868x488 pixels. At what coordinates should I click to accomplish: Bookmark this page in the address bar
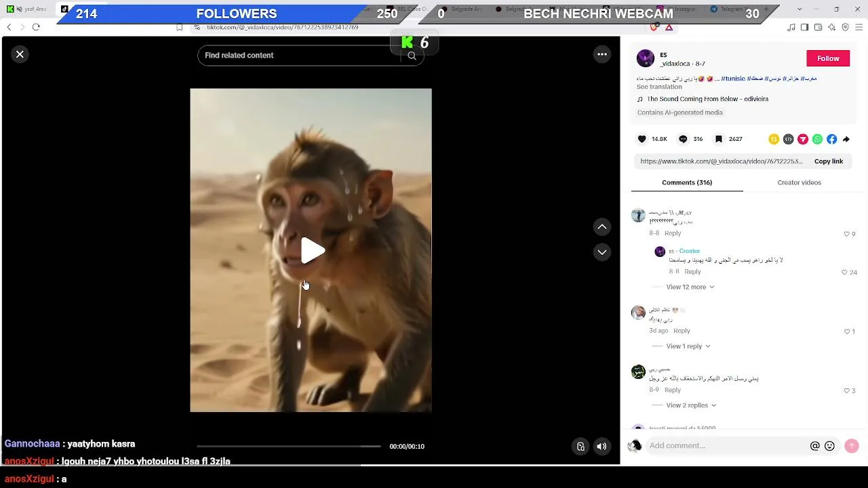coord(179,27)
